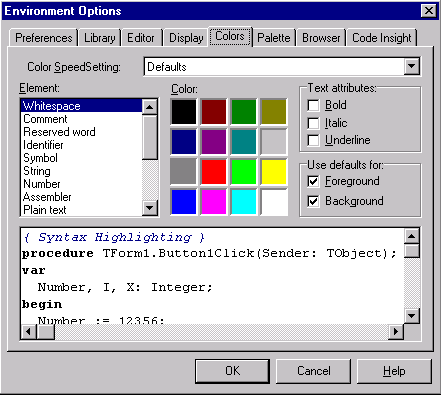441x395 pixels.
Task: Select the teal color swatch
Action: coord(244,142)
